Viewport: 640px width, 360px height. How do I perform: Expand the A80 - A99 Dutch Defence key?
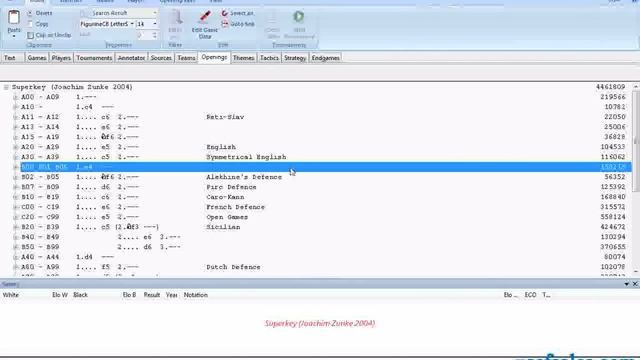click(x=15, y=267)
